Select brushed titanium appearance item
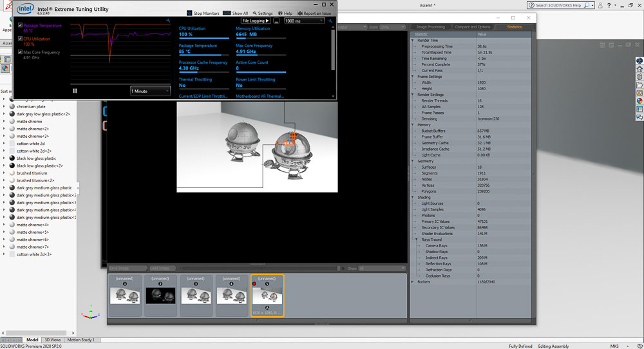 [32, 173]
